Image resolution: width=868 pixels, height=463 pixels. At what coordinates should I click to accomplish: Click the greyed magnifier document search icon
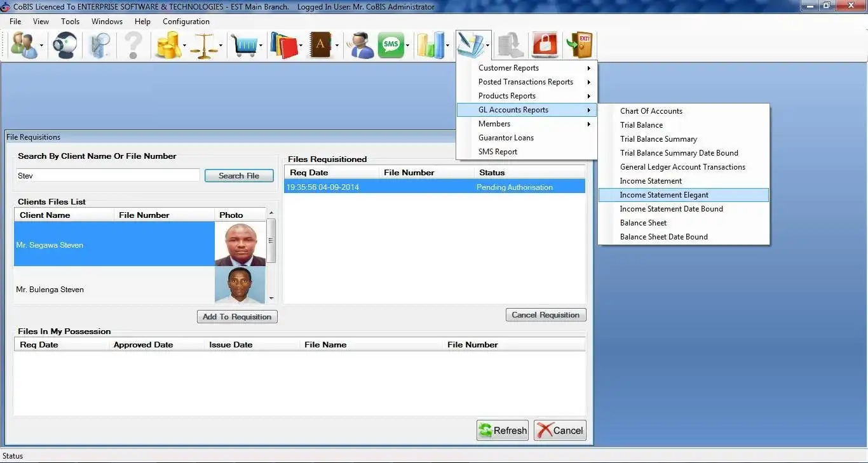(x=100, y=46)
